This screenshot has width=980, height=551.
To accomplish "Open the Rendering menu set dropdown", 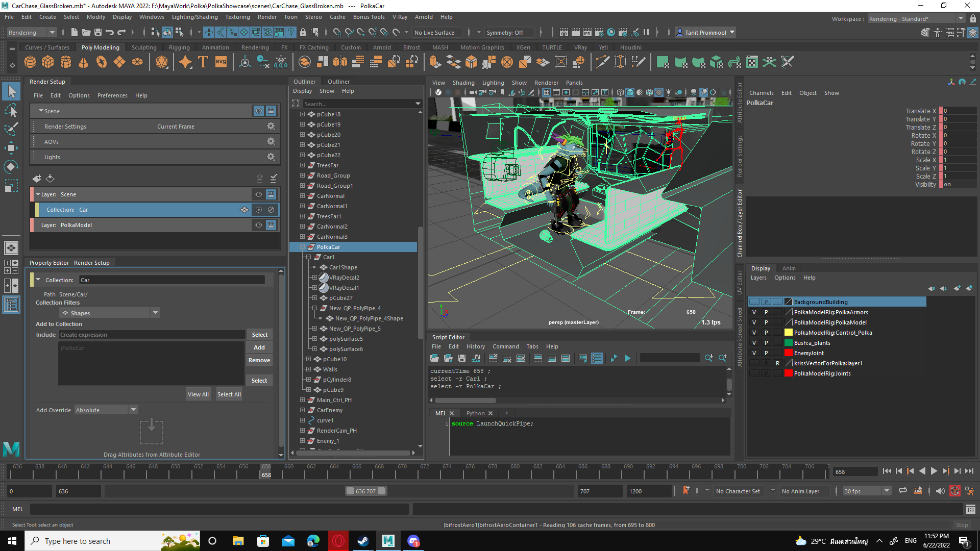I will coord(32,32).
